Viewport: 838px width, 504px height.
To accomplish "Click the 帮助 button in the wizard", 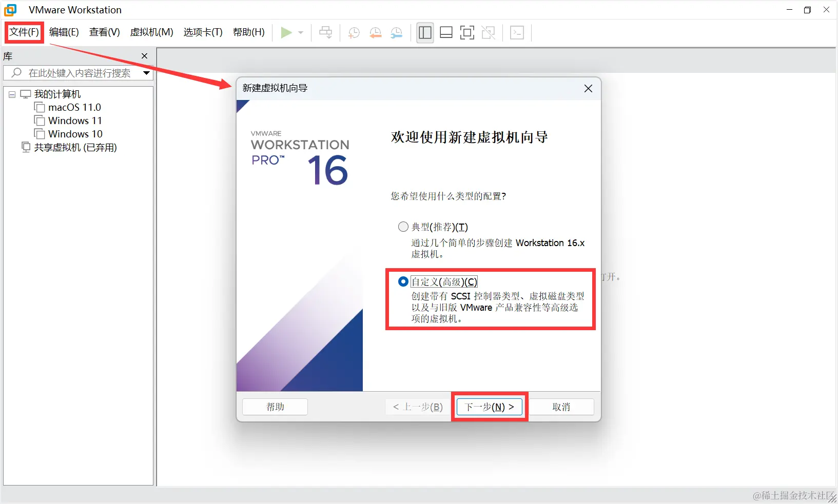I will [275, 407].
